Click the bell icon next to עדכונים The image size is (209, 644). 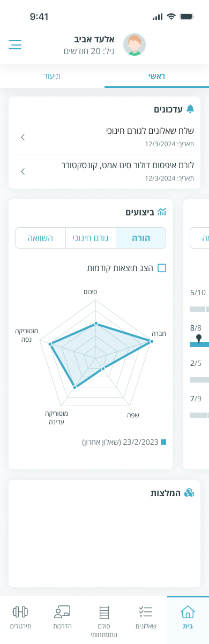point(190,109)
